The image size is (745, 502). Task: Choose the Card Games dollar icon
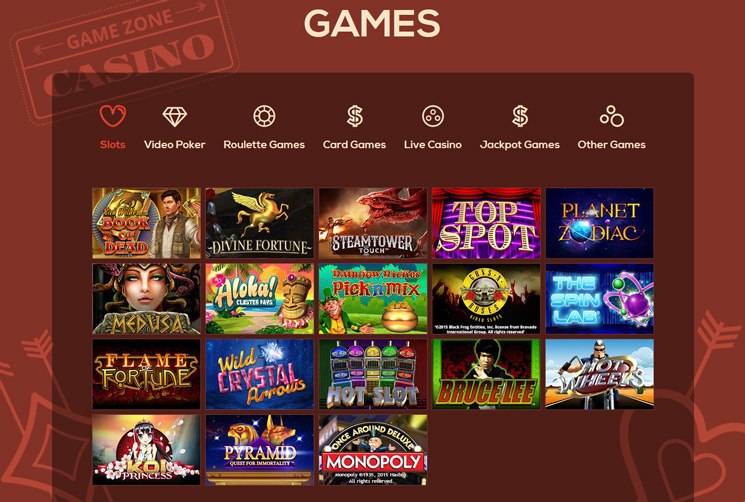point(354,116)
